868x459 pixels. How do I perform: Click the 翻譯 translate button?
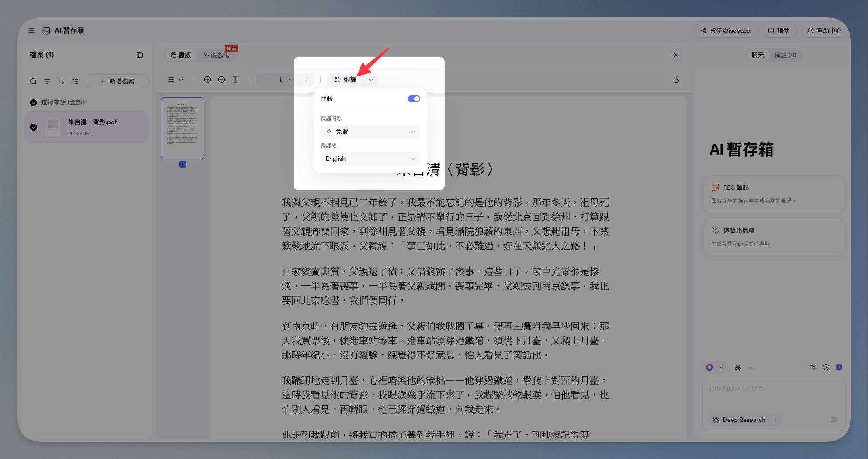pyautogui.click(x=346, y=80)
